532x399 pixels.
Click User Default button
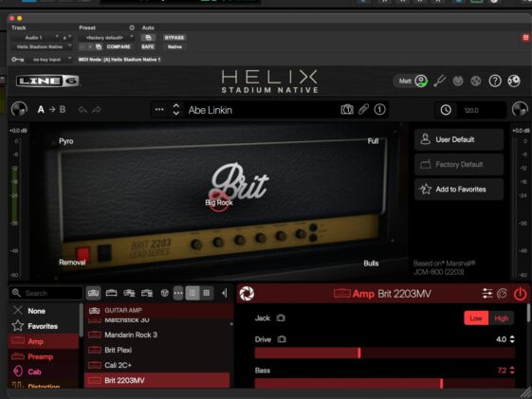pyautogui.click(x=459, y=139)
